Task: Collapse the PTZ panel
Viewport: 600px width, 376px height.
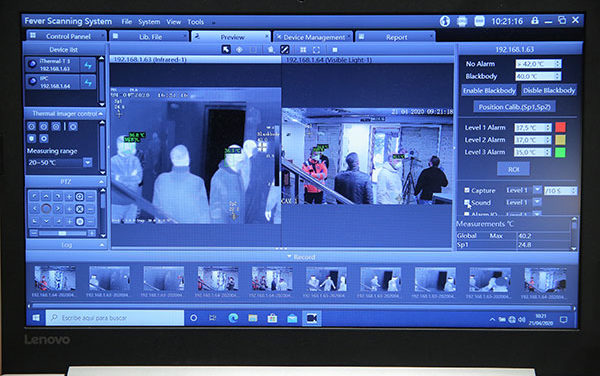Action: tap(101, 181)
